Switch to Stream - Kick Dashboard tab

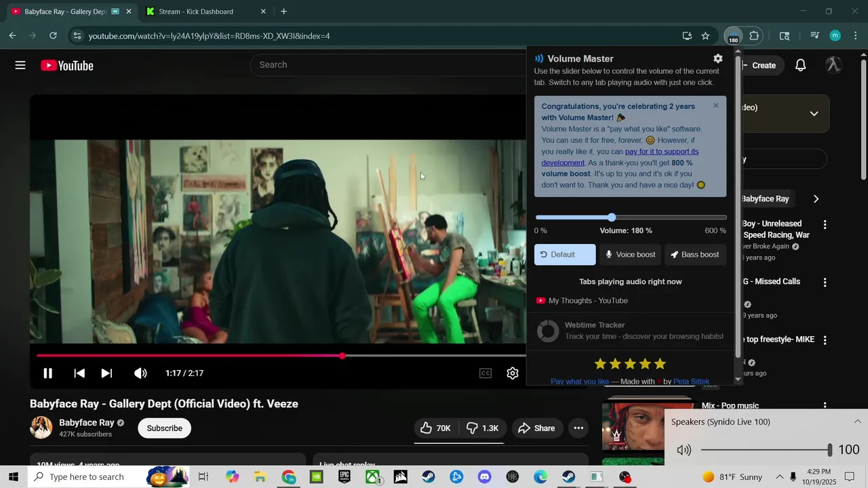click(x=205, y=12)
